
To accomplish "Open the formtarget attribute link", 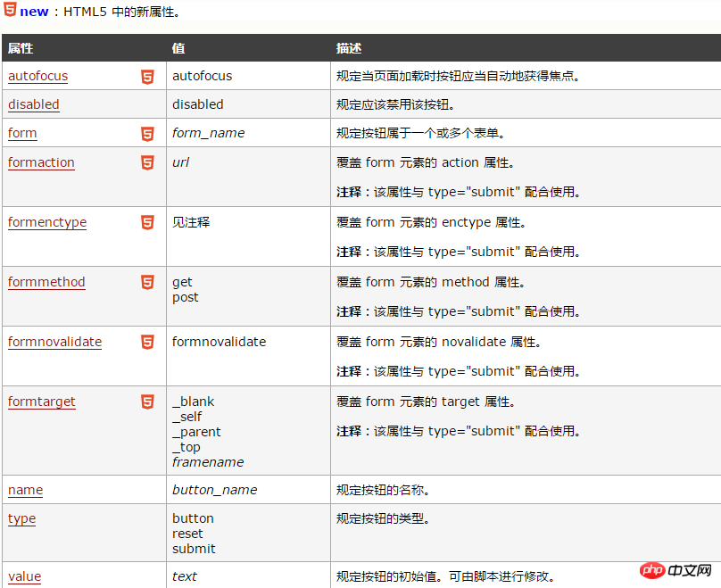I will [41, 402].
